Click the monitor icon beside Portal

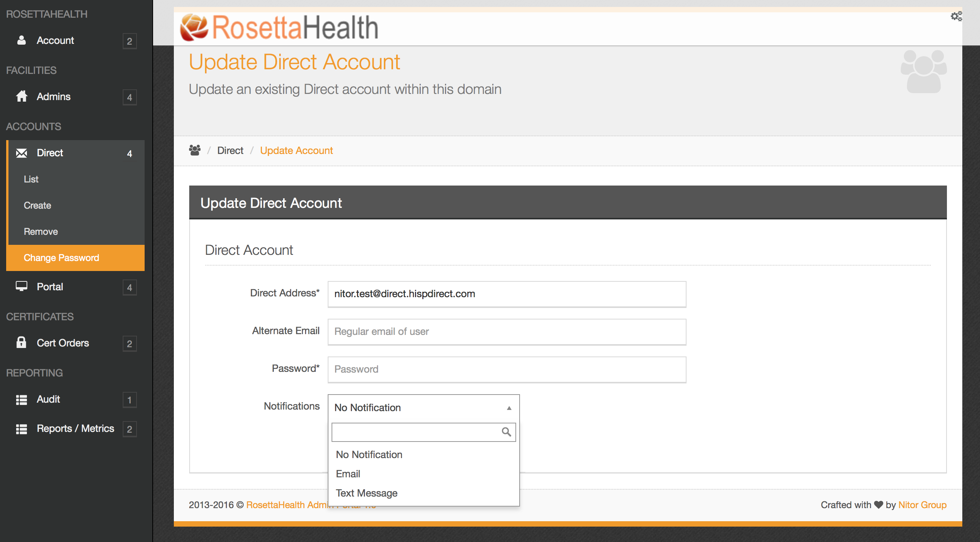[22, 286]
